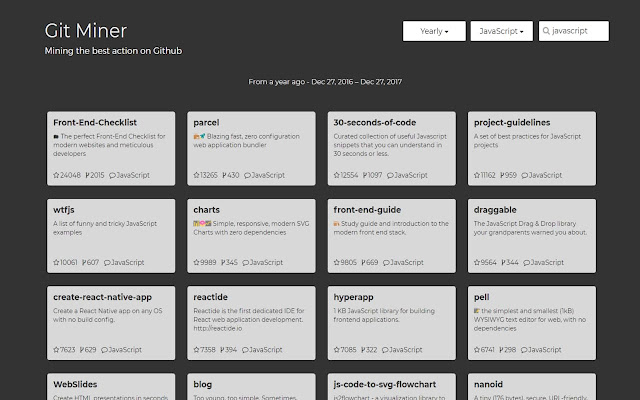
Task: Click star icon beside 6741 on pell
Action: (x=477, y=350)
